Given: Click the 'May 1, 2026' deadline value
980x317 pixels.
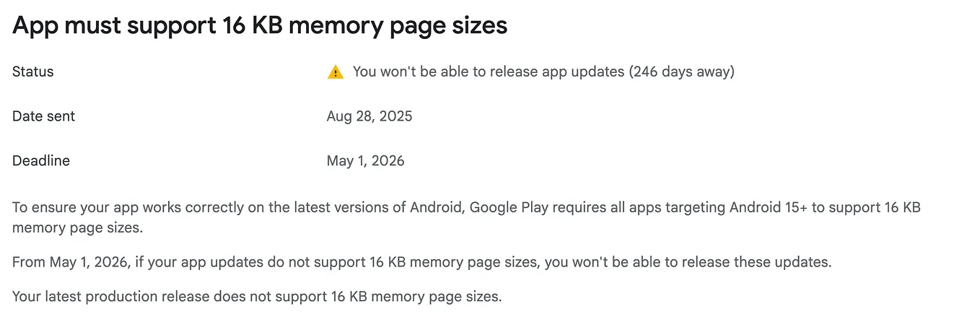Looking at the screenshot, I should coord(366,161).
